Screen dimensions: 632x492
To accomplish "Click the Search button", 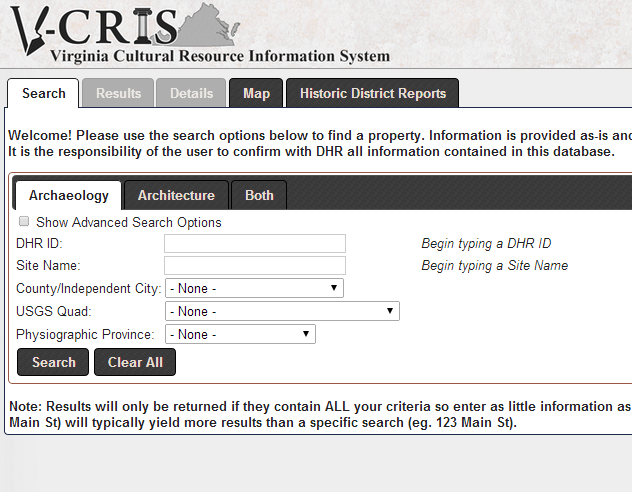I will pos(53,362).
